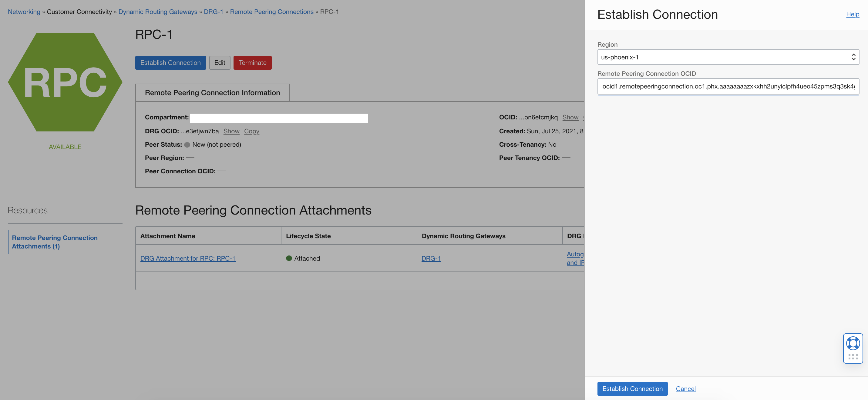Click the blue Establish Connection button

[x=170, y=62]
